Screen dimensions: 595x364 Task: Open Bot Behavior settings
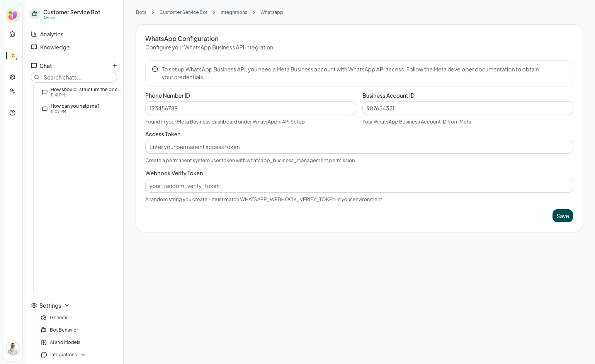click(x=64, y=330)
